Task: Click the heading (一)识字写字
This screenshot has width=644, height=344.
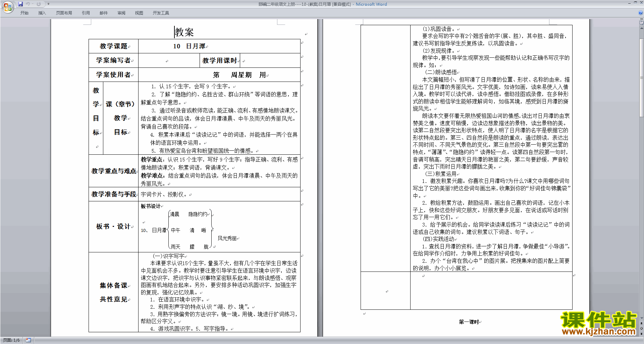Action: coord(168,256)
